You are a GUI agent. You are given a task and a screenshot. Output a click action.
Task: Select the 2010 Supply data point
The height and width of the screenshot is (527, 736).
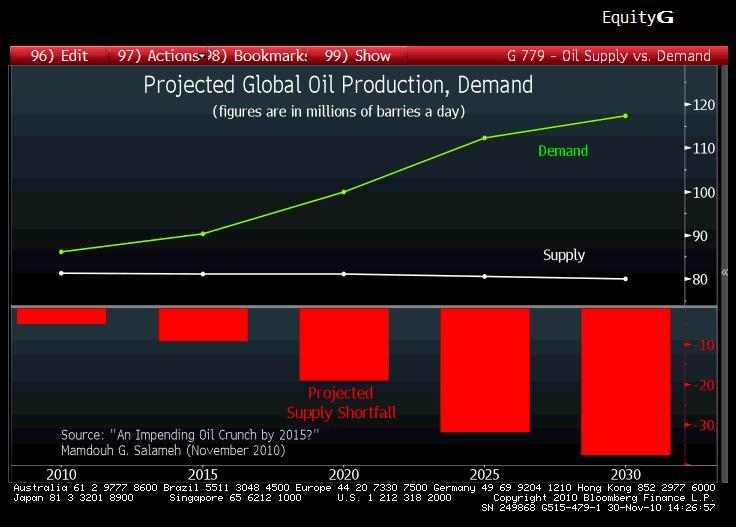coord(61,273)
